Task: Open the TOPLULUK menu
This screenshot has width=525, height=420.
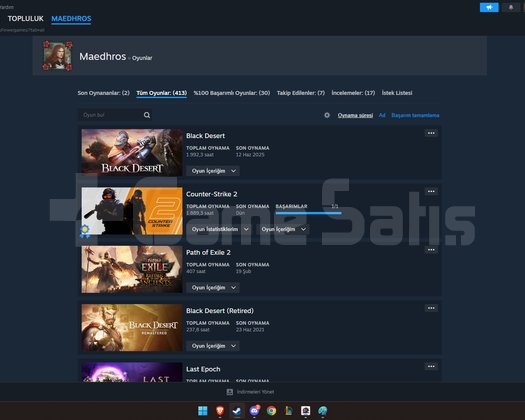Action: coord(25,19)
